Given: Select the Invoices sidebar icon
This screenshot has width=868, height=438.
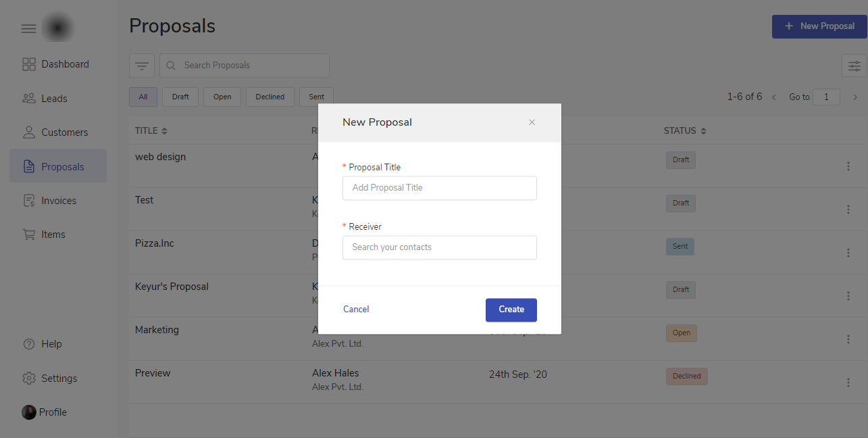Looking at the screenshot, I should tap(29, 201).
